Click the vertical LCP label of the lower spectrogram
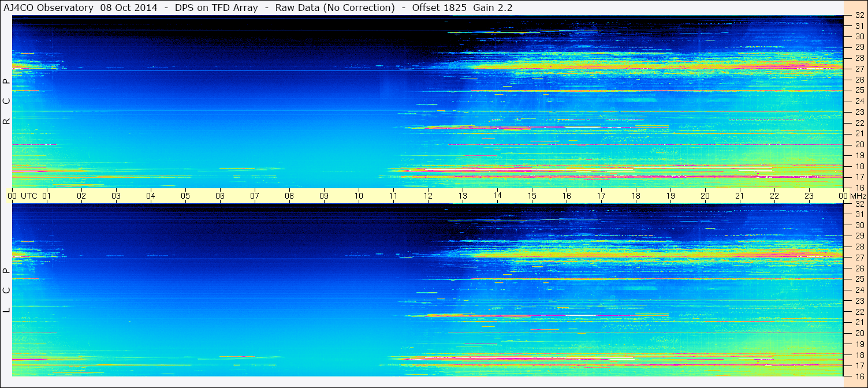 (x=7, y=290)
